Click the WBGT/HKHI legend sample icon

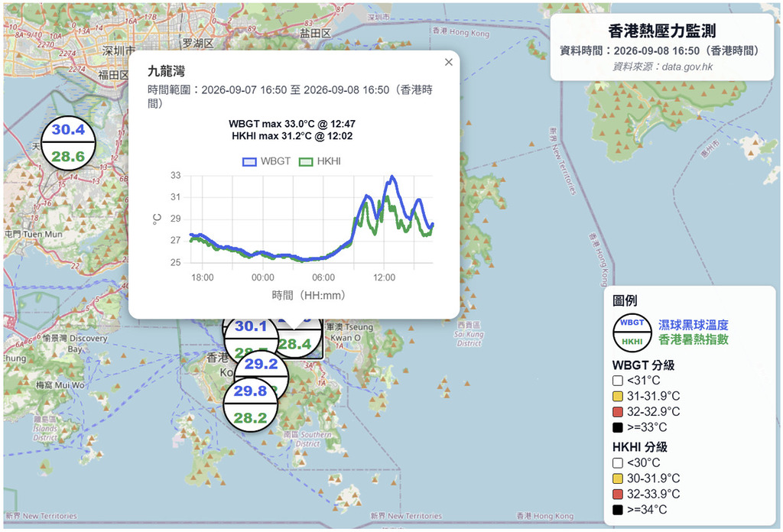pos(632,332)
